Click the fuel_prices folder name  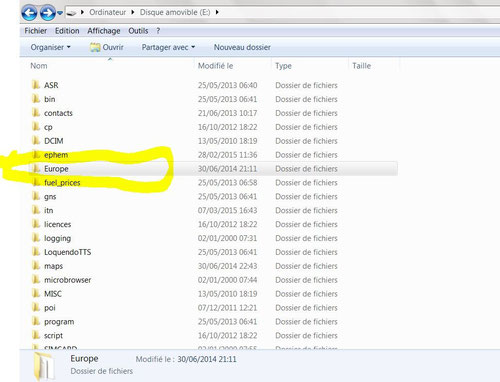pyautogui.click(x=62, y=183)
